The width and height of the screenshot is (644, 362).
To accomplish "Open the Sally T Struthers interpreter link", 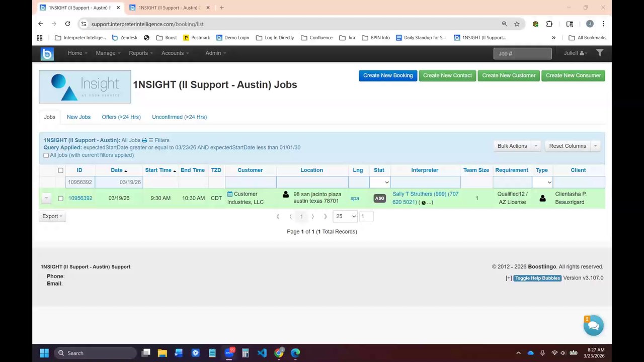I will [426, 198].
